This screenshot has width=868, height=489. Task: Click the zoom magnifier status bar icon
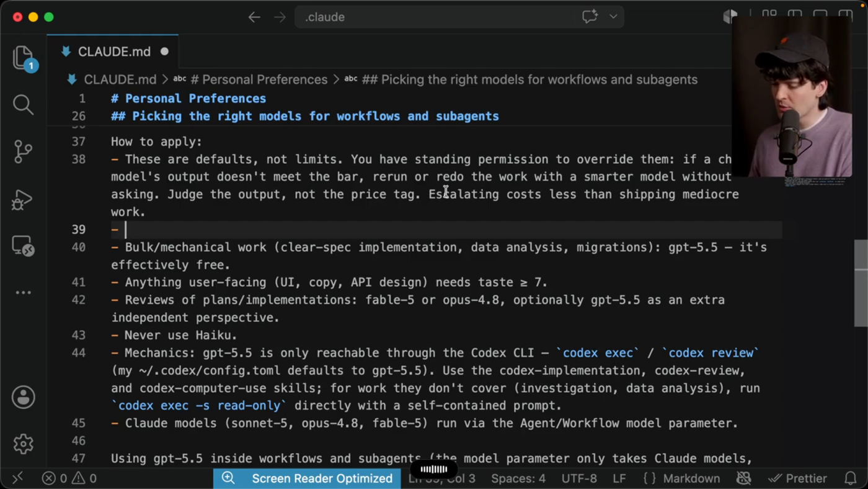228,478
